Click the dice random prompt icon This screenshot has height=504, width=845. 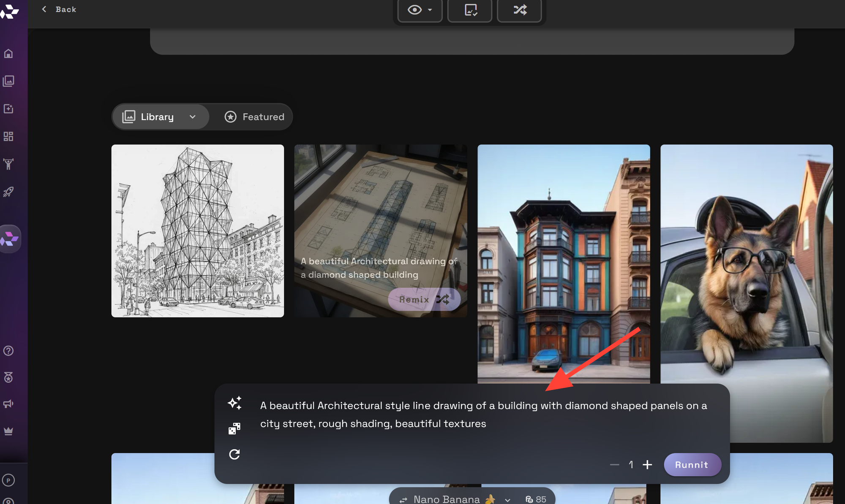[234, 428]
